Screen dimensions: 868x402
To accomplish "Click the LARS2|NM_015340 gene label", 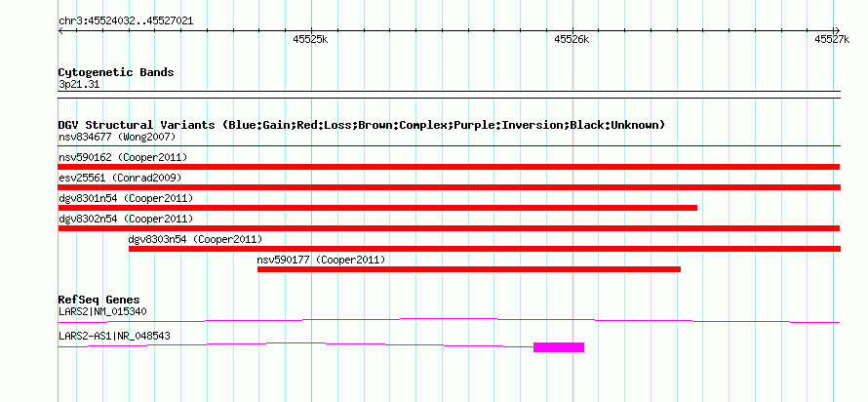I will point(102,311).
